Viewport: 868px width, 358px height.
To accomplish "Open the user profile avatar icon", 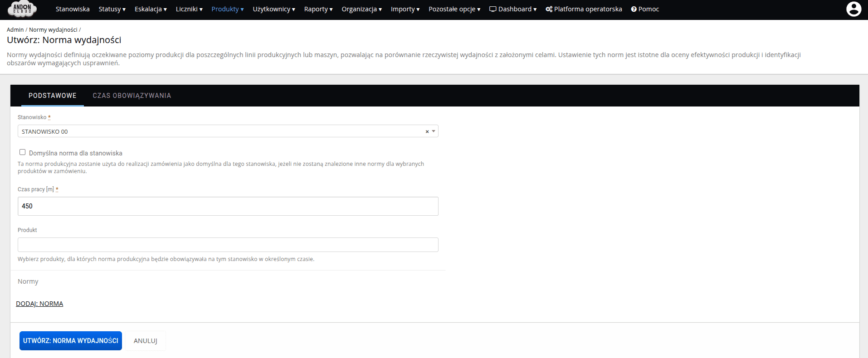I will coord(853,9).
